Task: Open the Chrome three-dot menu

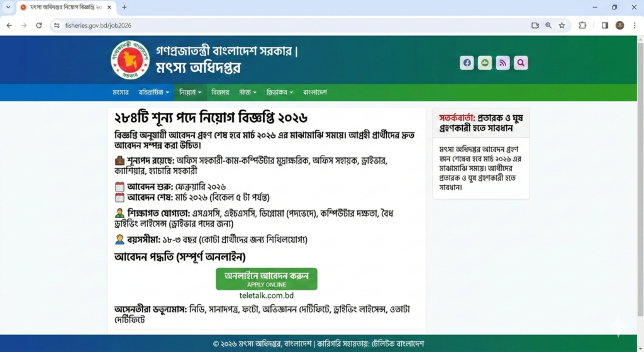Action: tap(635, 25)
